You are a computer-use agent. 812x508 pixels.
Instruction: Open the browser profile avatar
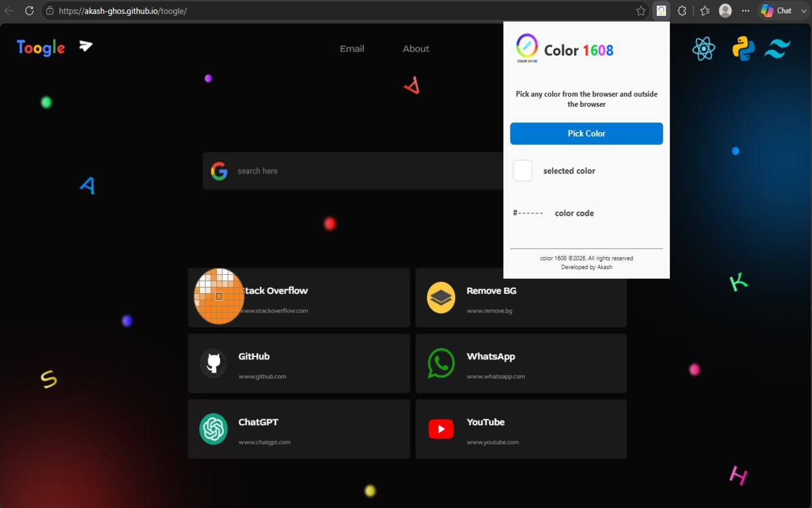tap(725, 11)
